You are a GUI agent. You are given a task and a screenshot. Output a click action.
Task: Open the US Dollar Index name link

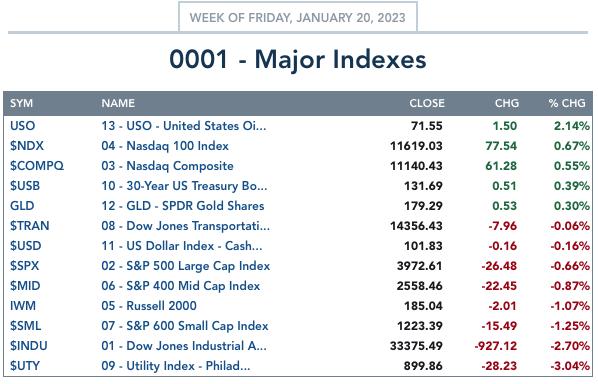tap(182, 246)
